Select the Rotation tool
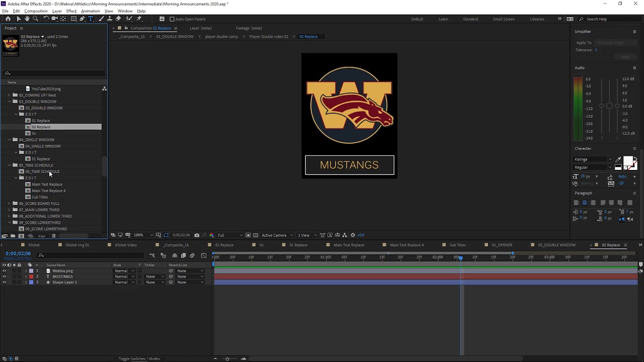This screenshot has width=644, height=362. point(46,19)
